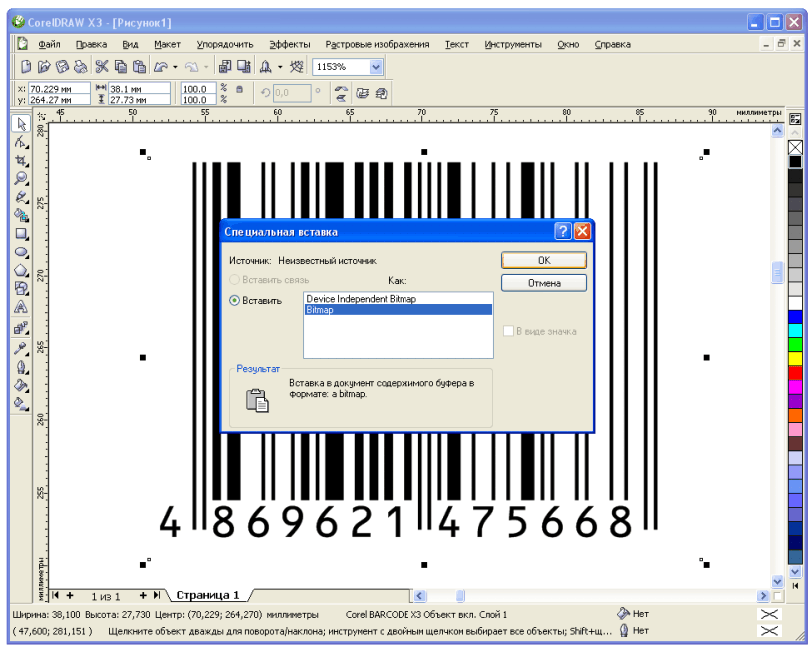Open the Правка menu
Screen dimensions: 812x647
(x=91, y=45)
